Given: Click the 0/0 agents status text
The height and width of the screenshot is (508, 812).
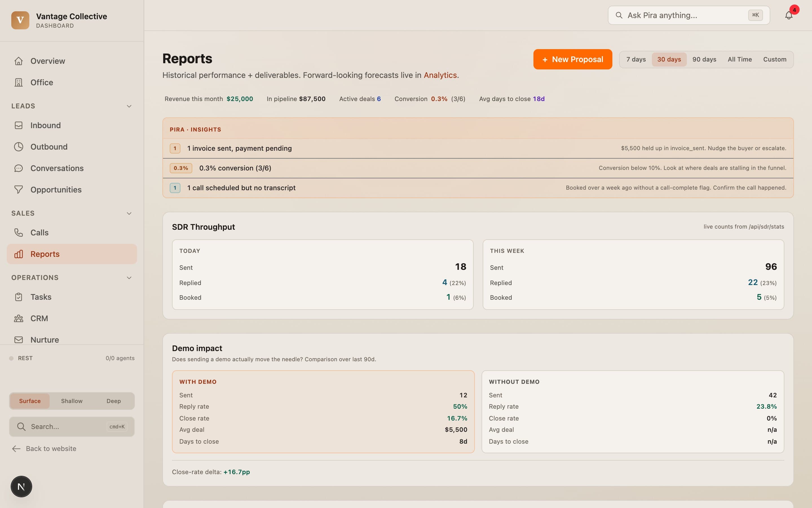Looking at the screenshot, I should click(x=120, y=358).
